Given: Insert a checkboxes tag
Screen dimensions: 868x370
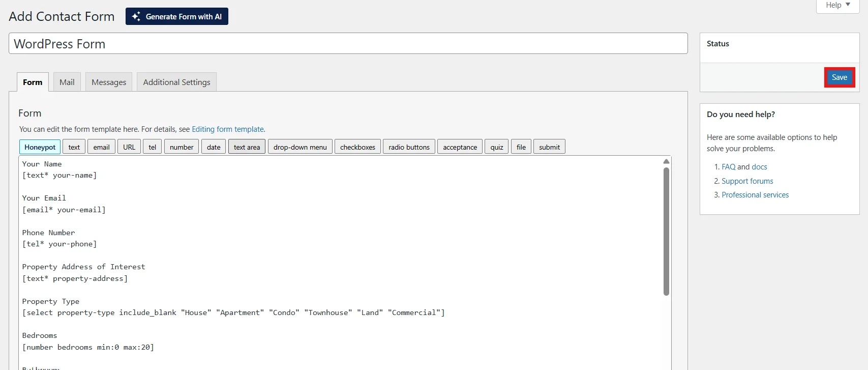Looking at the screenshot, I should point(357,147).
